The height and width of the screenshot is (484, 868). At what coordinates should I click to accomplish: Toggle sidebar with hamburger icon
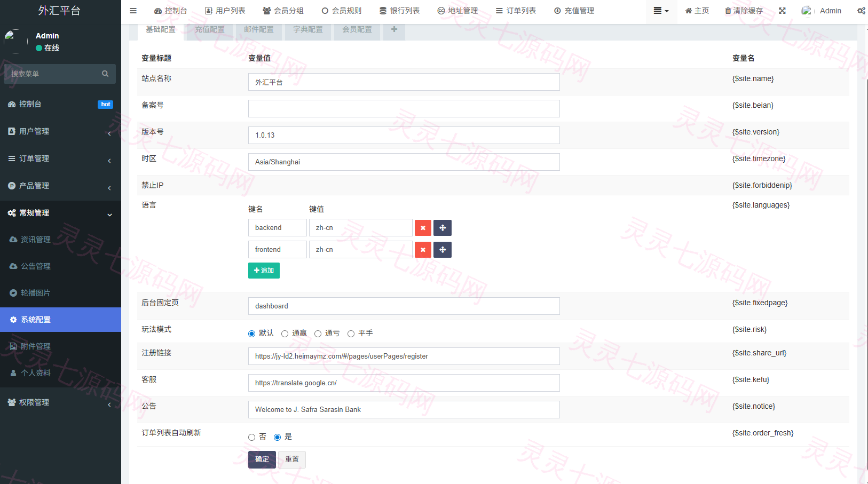pyautogui.click(x=133, y=11)
